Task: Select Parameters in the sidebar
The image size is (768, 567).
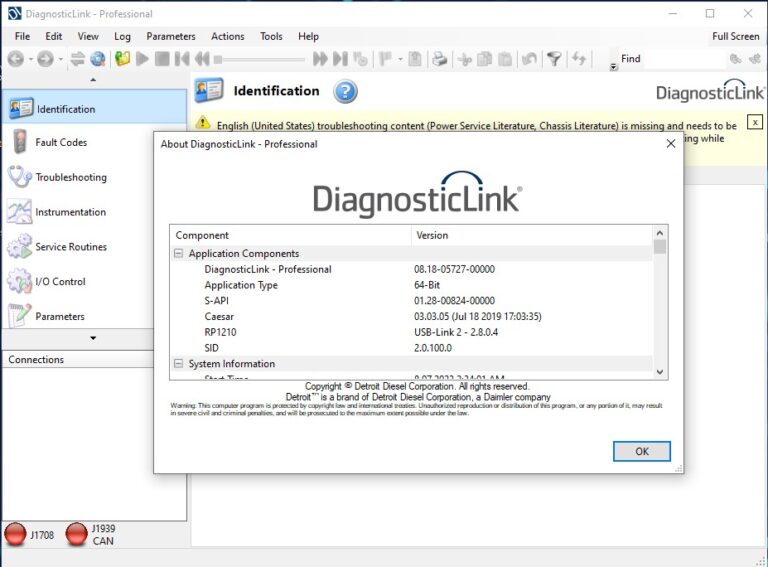Action: pyautogui.click(x=78, y=316)
